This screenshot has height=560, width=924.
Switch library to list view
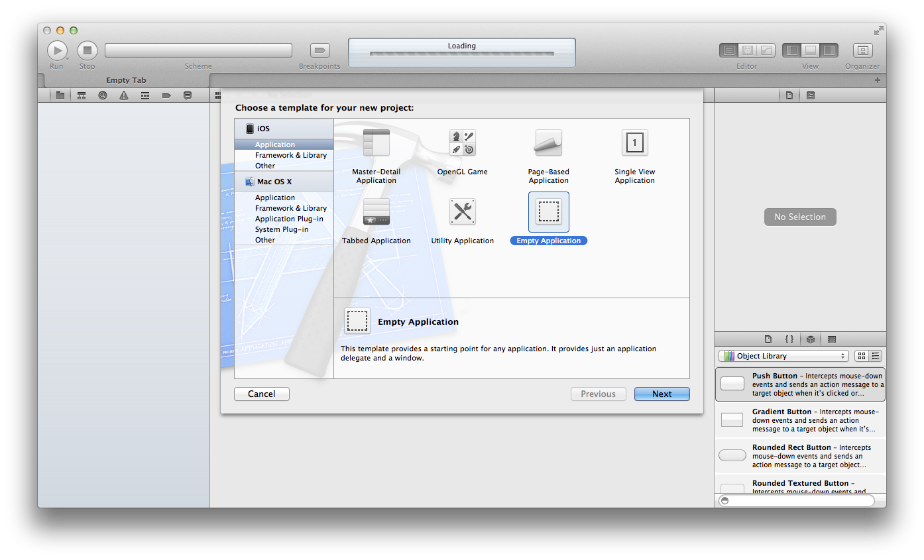(x=876, y=356)
